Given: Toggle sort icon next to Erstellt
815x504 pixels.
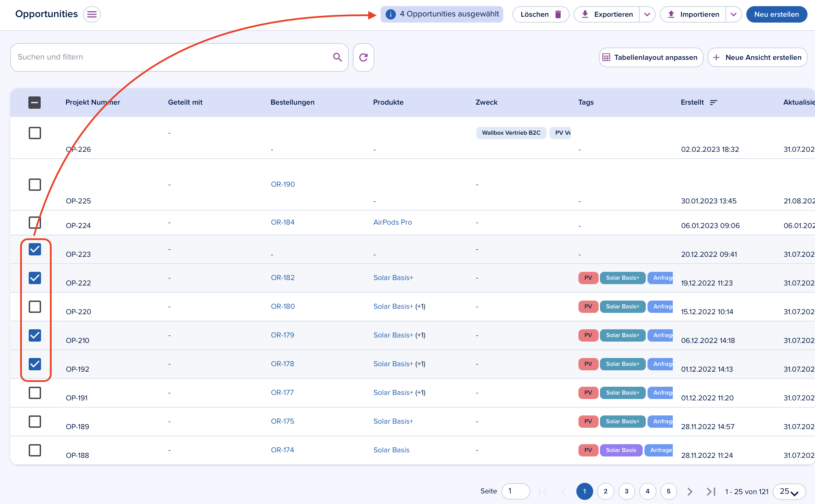Looking at the screenshot, I should (713, 102).
